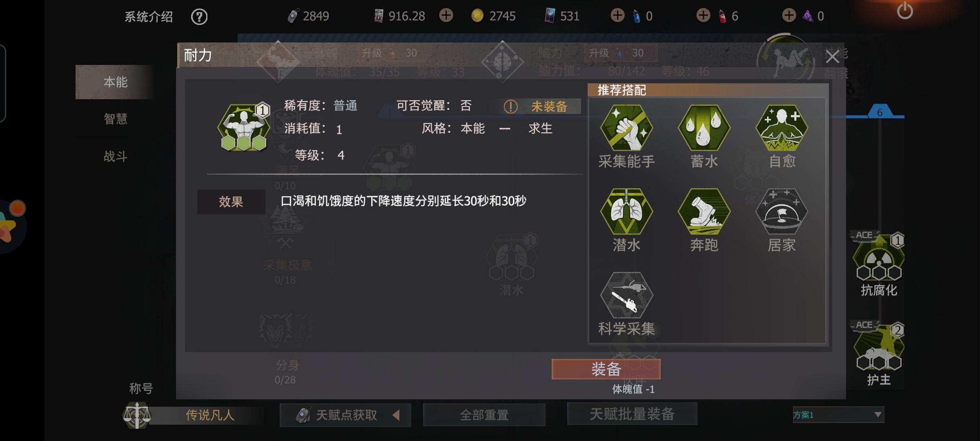Screen dimensions: 980x441
Task: Select the 居家 home talent icon
Action: pyautogui.click(x=782, y=212)
